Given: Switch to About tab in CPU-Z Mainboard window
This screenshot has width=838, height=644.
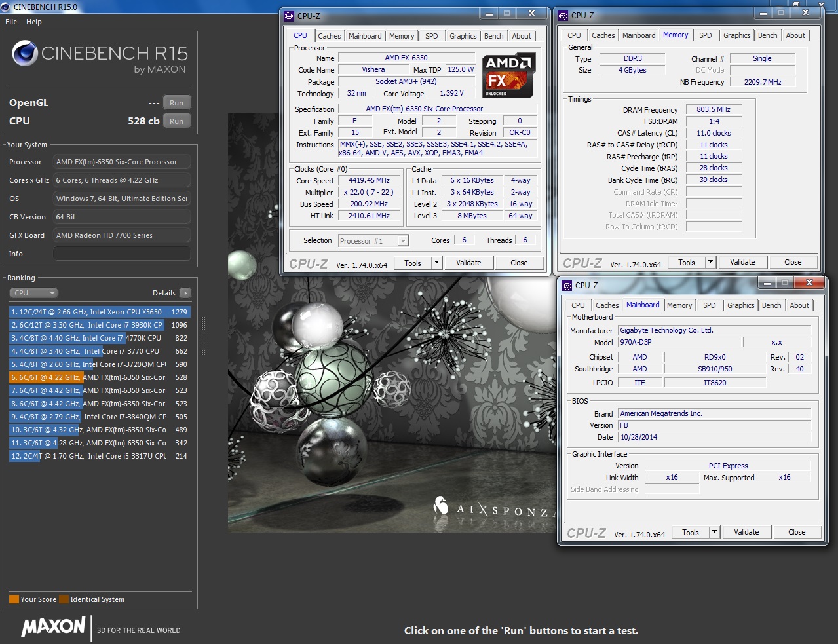Looking at the screenshot, I should (799, 305).
